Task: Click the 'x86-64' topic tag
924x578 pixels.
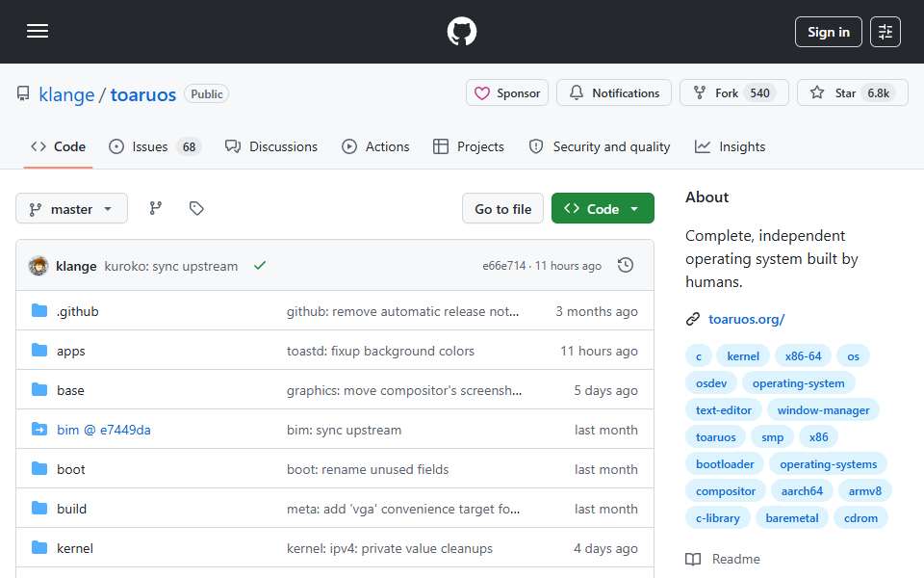Action: point(803,356)
